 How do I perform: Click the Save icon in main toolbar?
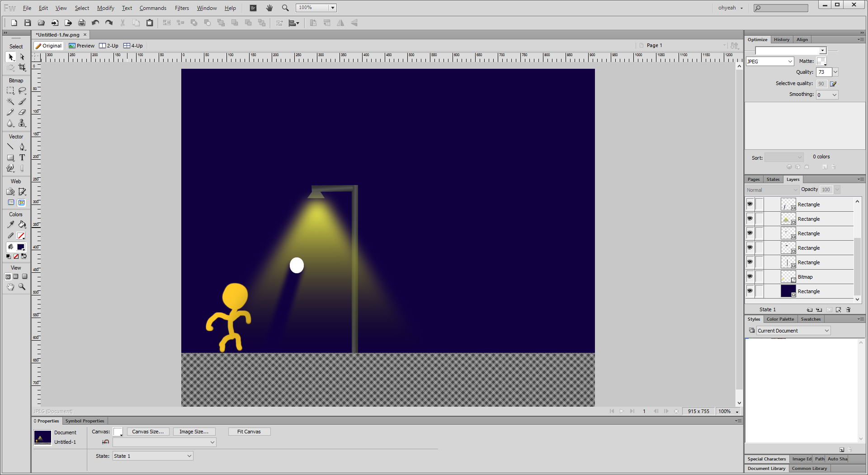(x=28, y=23)
